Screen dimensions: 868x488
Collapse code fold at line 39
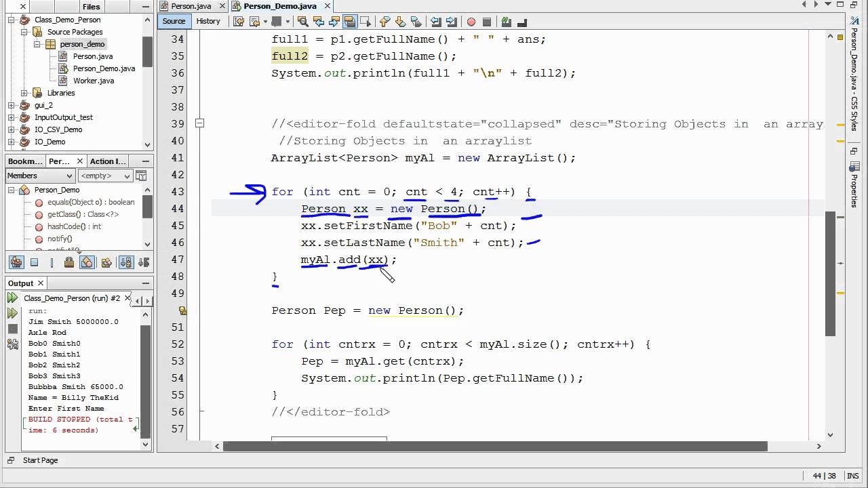(199, 123)
